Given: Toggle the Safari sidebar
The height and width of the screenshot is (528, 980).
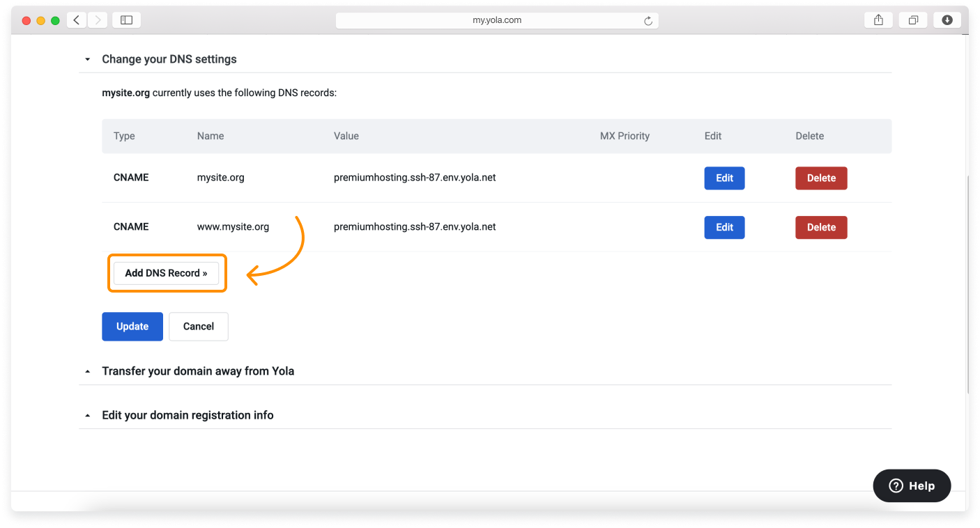Looking at the screenshot, I should 126,20.
